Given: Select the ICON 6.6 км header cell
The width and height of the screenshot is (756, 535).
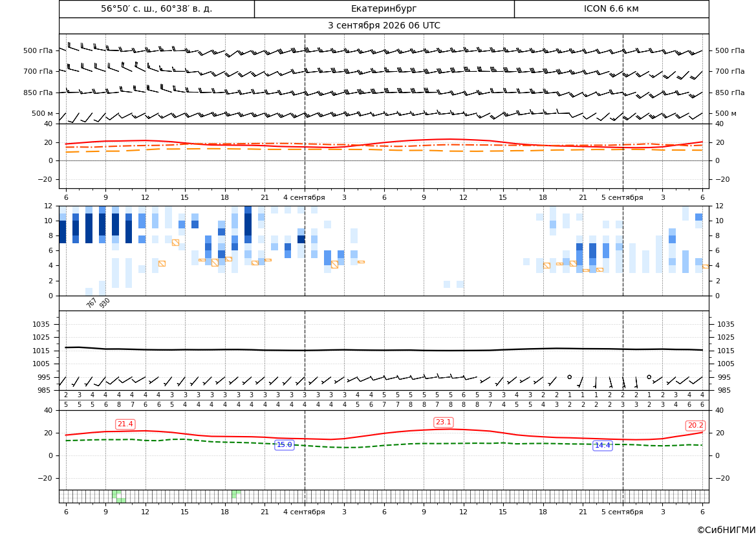Looking at the screenshot, I should (x=611, y=8).
